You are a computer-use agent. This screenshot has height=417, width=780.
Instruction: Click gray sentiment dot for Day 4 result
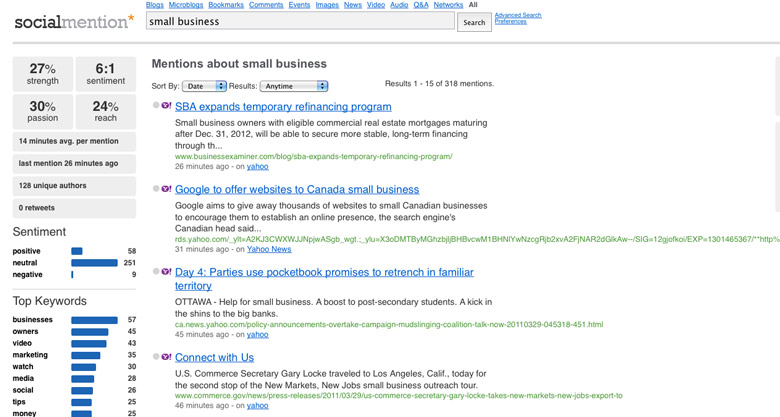pos(156,271)
